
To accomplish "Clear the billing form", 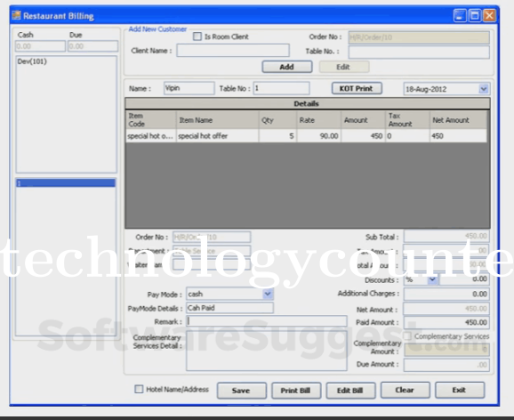I will click(405, 390).
